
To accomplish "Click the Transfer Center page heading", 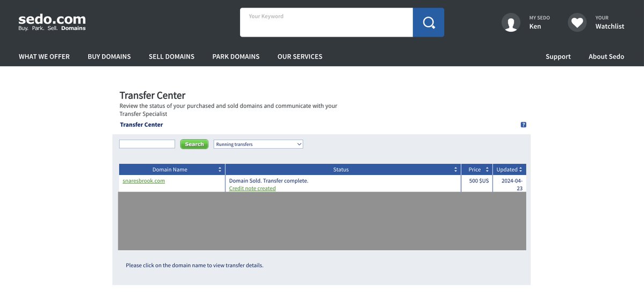I will point(152,96).
